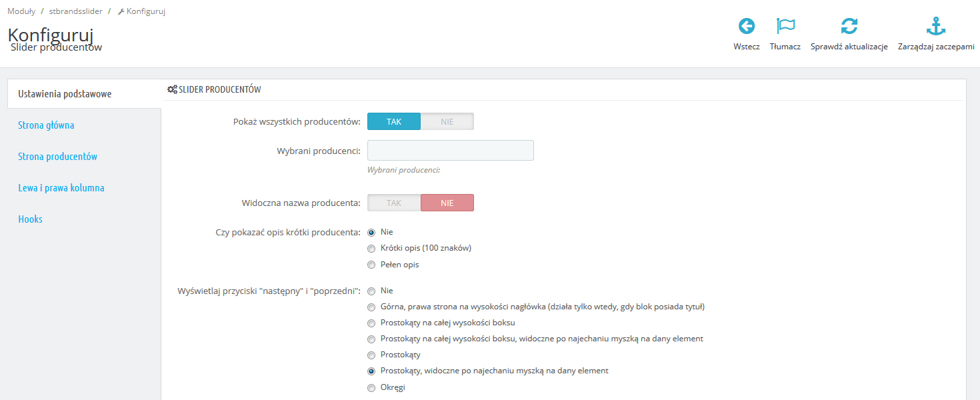
Task: Go to the Hooks tab
Action: click(31, 219)
